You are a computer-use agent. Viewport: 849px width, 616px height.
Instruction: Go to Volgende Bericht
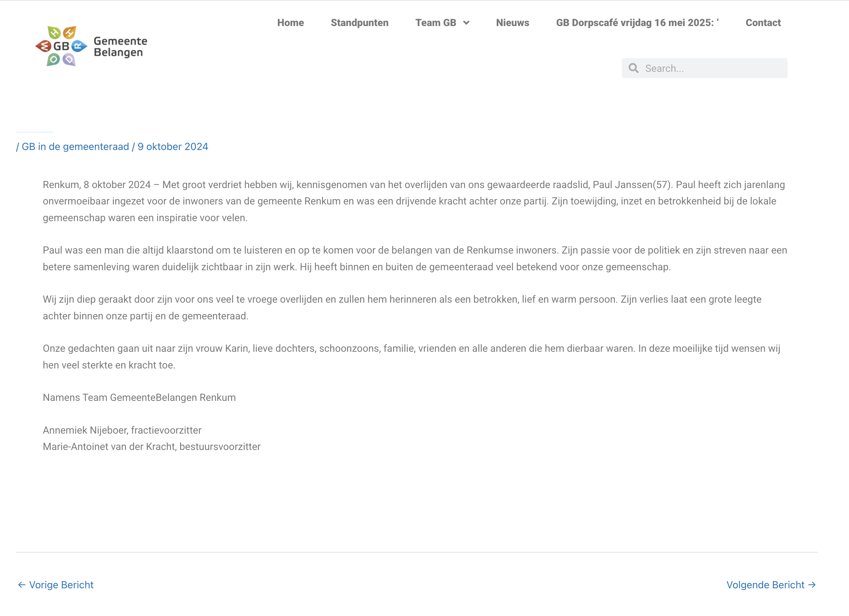coord(765,585)
